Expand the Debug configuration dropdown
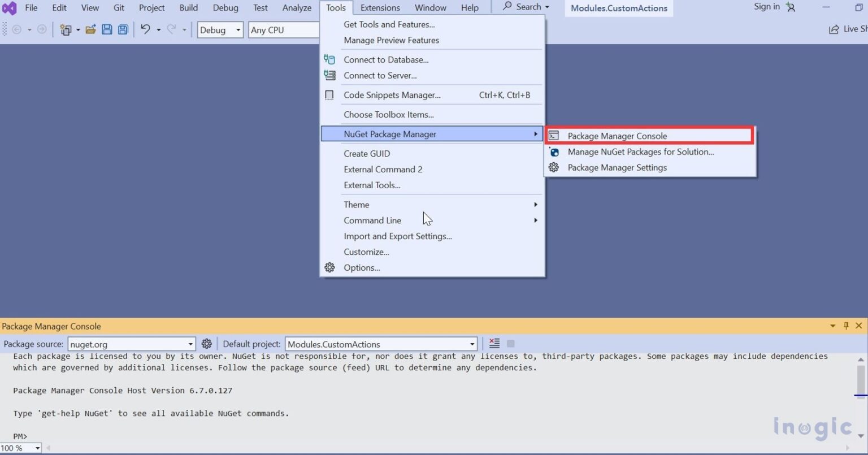868x455 pixels. 238,29
